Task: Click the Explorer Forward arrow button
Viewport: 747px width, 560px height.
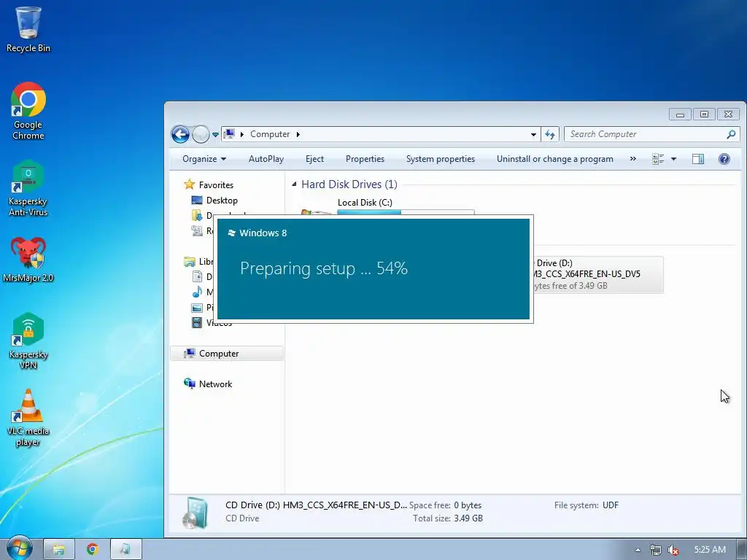Action: [x=201, y=134]
